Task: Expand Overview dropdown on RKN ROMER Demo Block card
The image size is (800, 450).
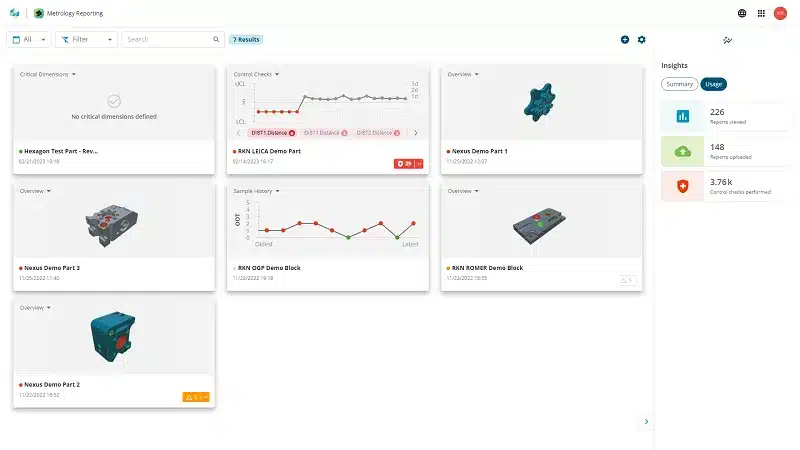Action: pos(463,191)
